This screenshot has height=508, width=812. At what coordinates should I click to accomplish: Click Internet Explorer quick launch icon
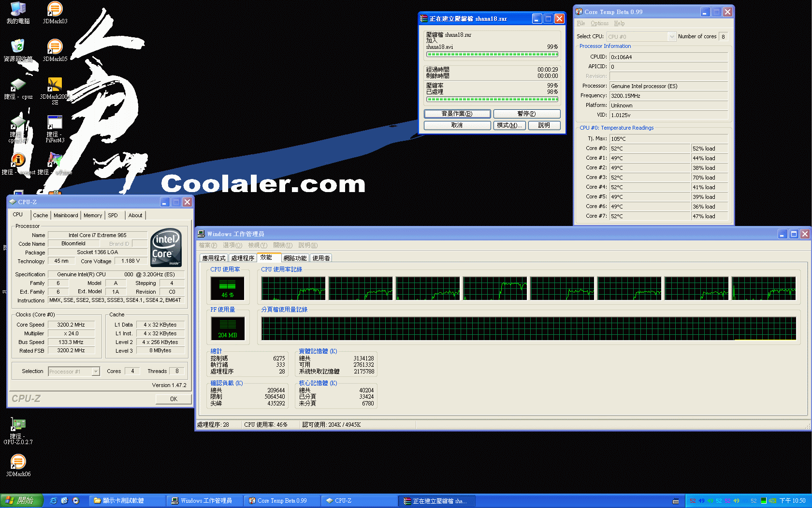[54, 501]
